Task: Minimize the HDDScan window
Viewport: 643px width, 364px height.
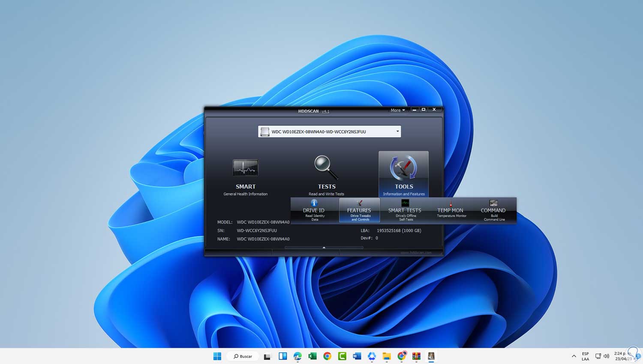Action: (414, 110)
